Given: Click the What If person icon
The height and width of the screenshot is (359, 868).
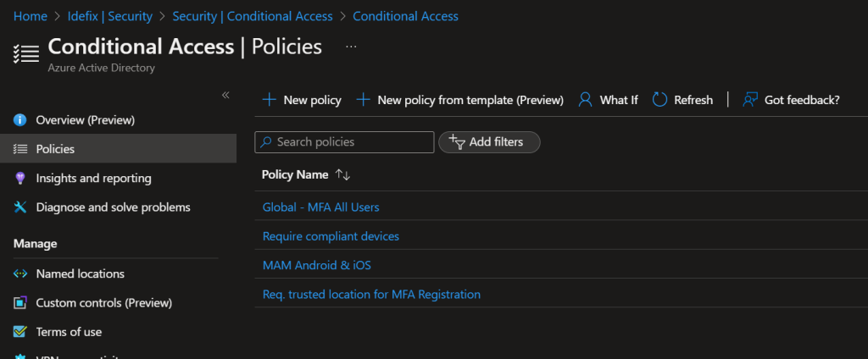Looking at the screenshot, I should click(x=585, y=100).
